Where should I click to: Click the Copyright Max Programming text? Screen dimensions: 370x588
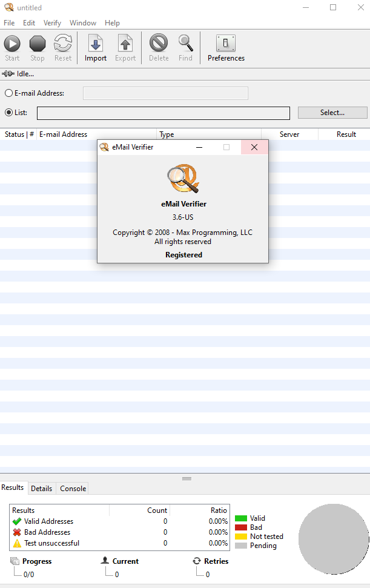[182, 233]
